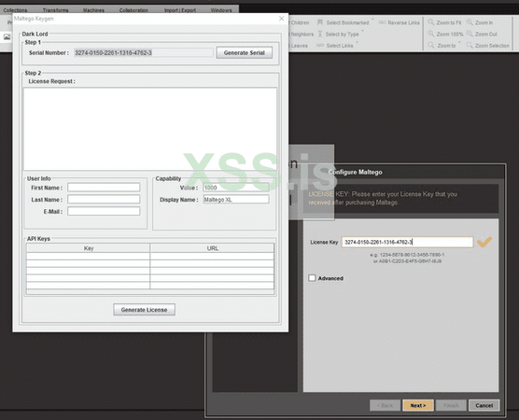Screen dimensions: 519x420
Task: Cancel the Configure Maltego dialog
Action: 484,405
